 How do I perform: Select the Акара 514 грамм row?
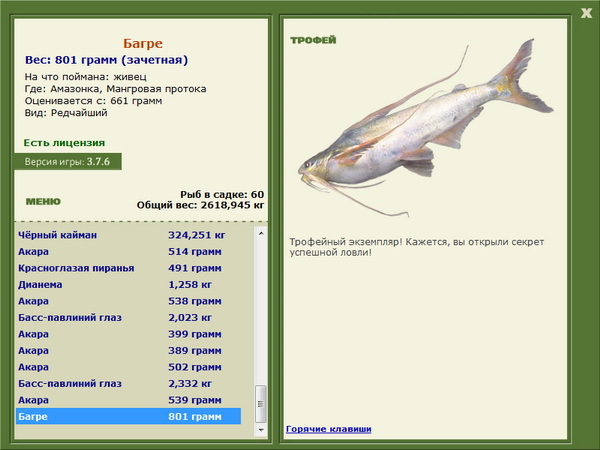tap(129, 251)
